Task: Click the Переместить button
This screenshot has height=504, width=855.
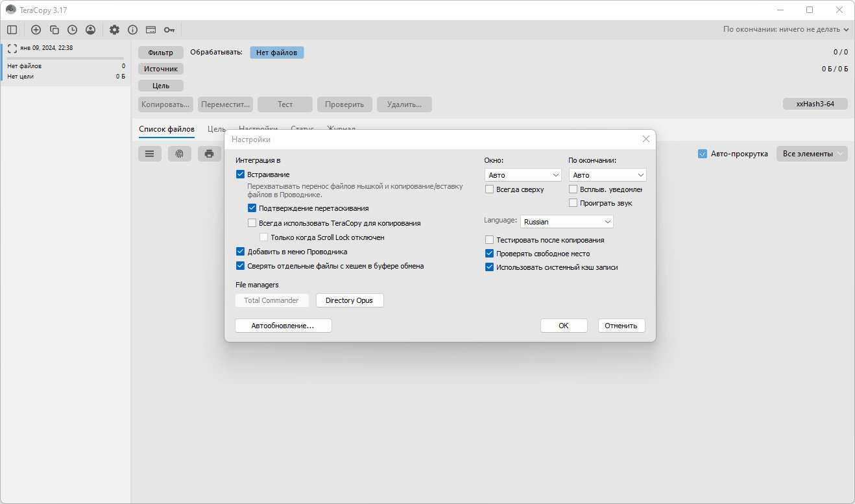Action: (x=225, y=104)
